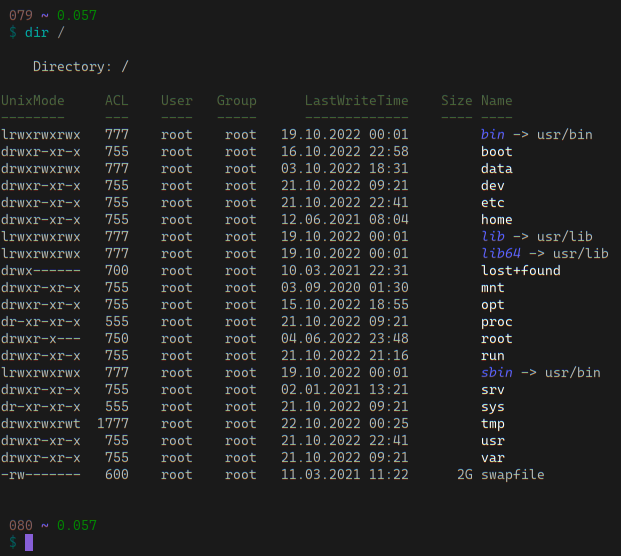Click the 'Directory: /' heading

(81, 67)
